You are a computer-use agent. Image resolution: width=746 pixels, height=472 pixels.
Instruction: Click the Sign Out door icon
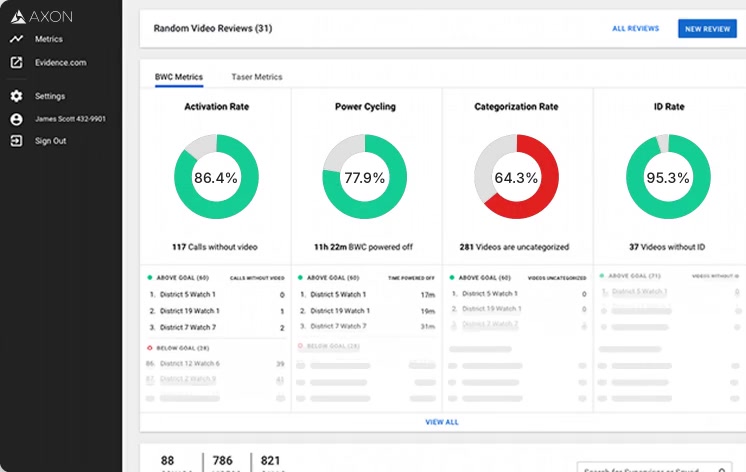(16, 141)
